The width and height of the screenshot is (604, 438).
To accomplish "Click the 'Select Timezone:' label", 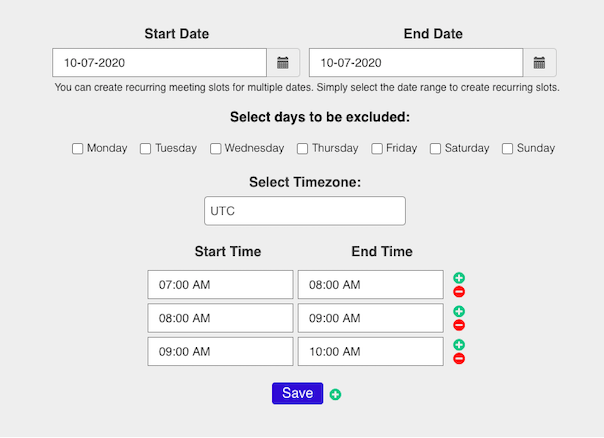I will click(305, 182).
